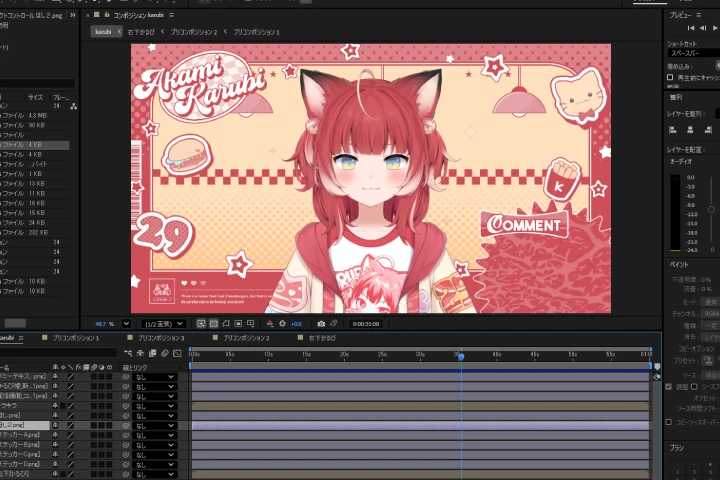
Task: Toggle the copy source overlay checkbox
Action: tap(669, 422)
